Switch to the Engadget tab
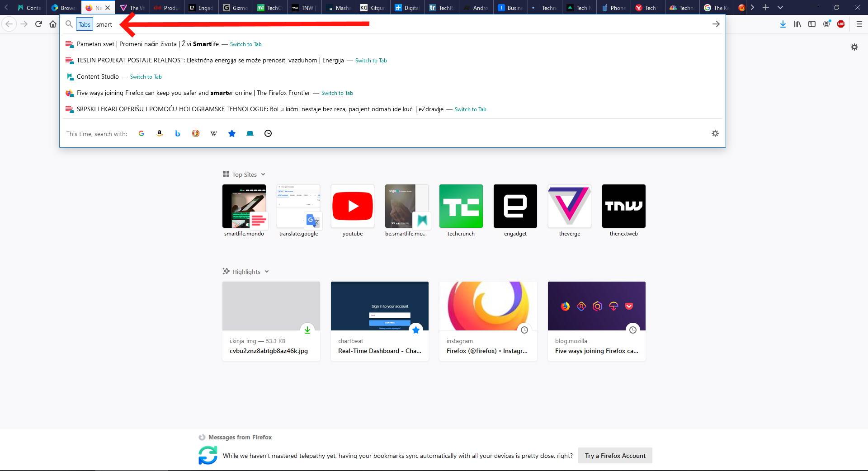 tap(201, 8)
